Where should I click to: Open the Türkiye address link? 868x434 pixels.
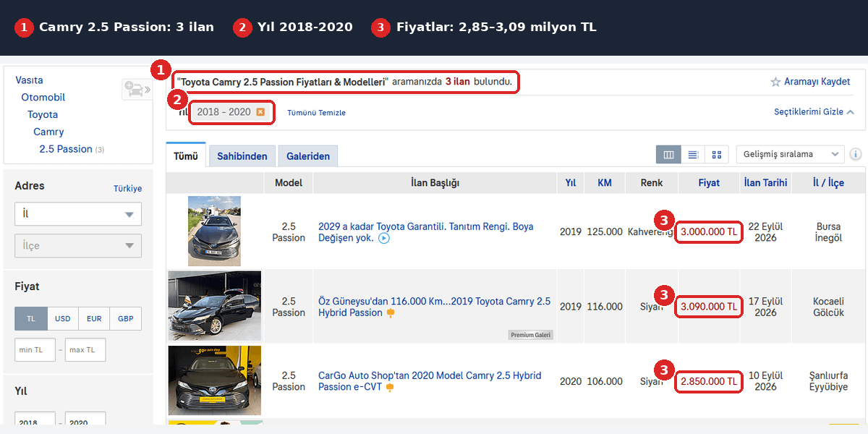click(x=128, y=189)
